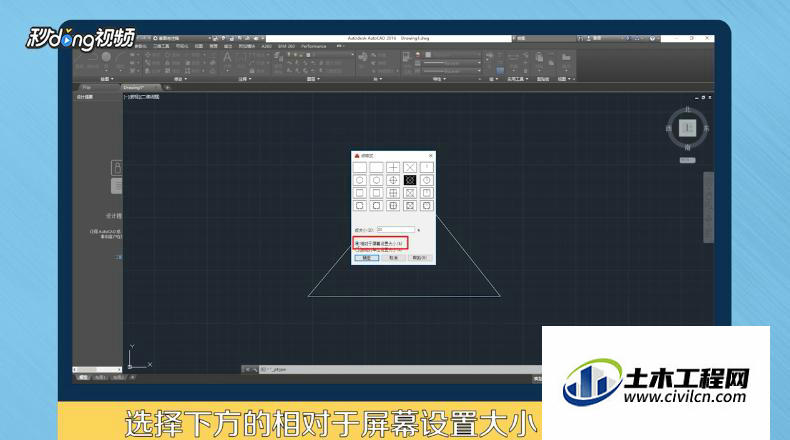Click the ViewCube top face 上
The image size is (790, 440).
tap(687, 128)
